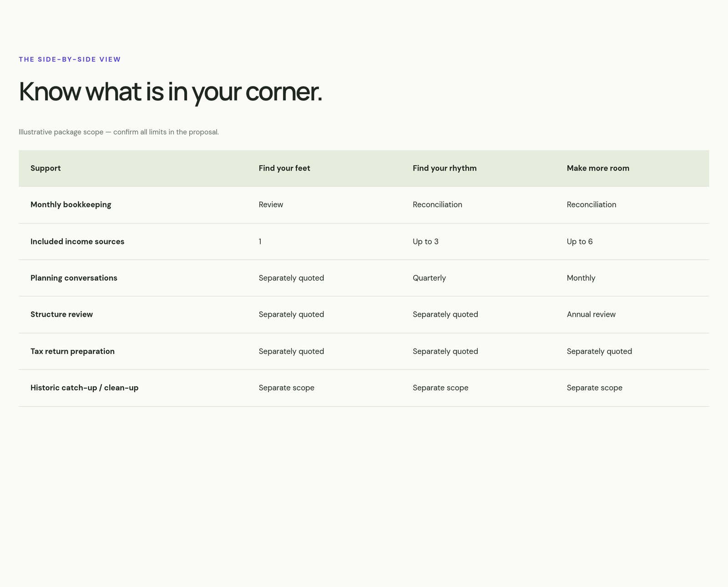The height and width of the screenshot is (587, 728).
Task: Click 'Separate scope' under Find your feet
Action: pos(287,388)
